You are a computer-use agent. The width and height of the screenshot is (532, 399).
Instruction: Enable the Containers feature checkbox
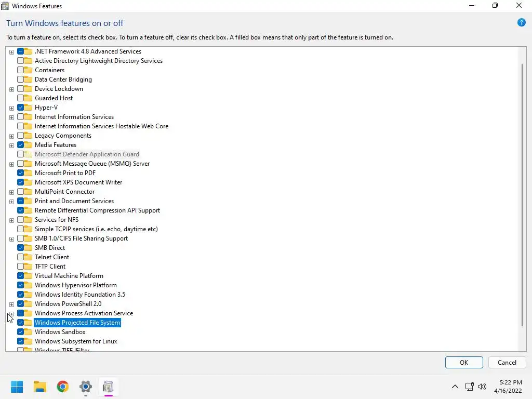(x=20, y=70)
